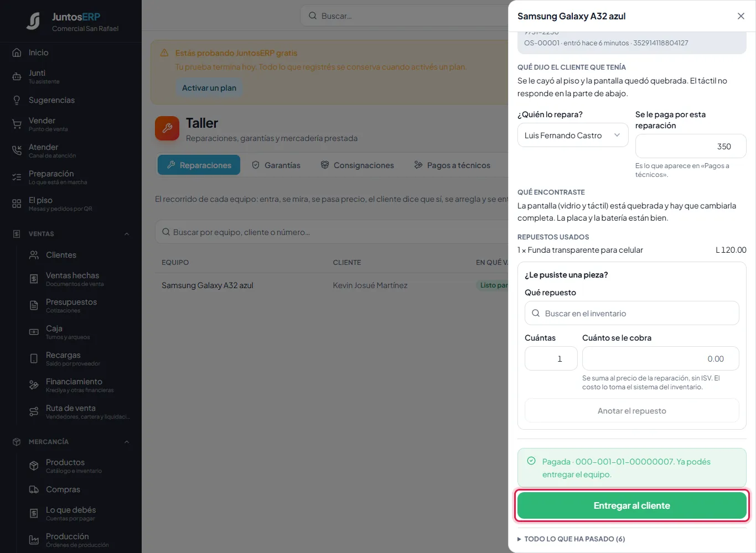Click the Funda transparente para celular entry

(x=632, y=250)
